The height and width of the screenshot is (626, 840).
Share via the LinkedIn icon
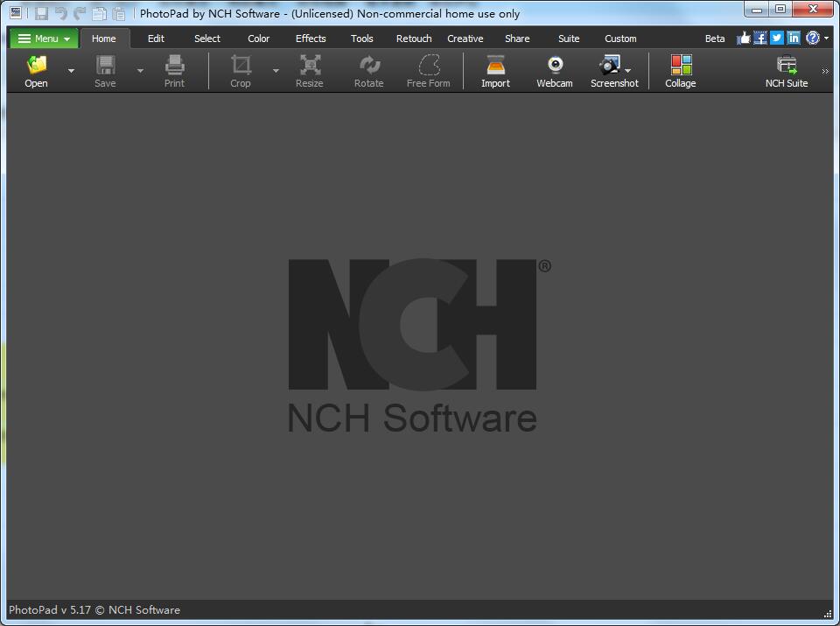click(x=794, y=38)
